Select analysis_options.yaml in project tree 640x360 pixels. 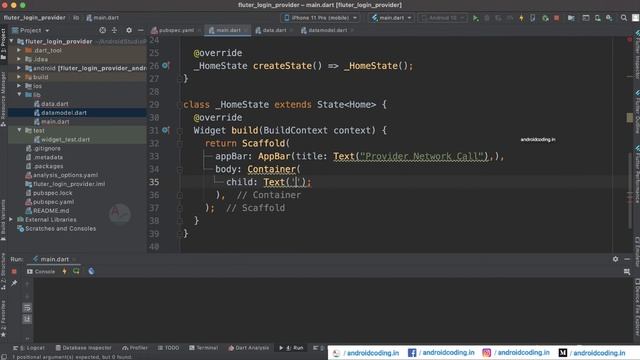(65, 175)
